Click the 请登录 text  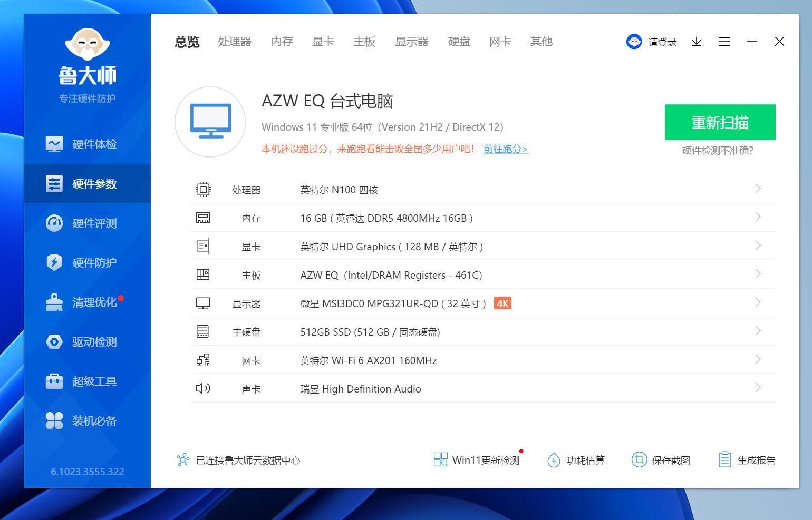[x=662, y=42]
